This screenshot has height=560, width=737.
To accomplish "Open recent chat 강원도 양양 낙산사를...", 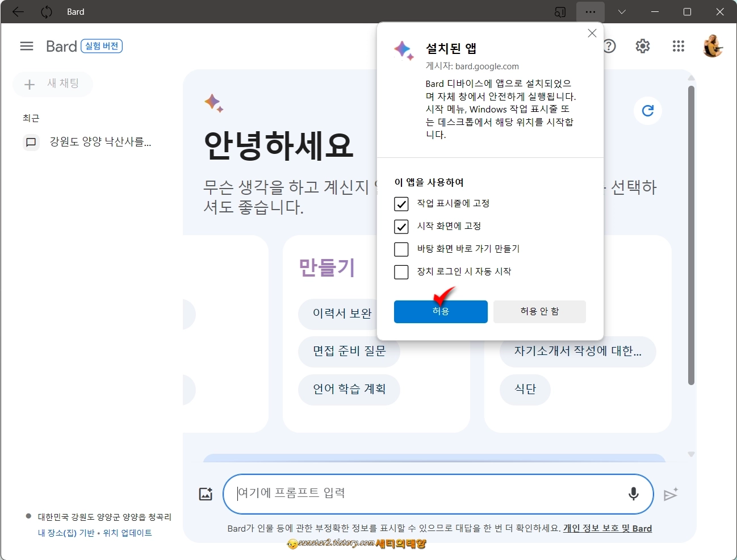I will (x=101, y=142).
